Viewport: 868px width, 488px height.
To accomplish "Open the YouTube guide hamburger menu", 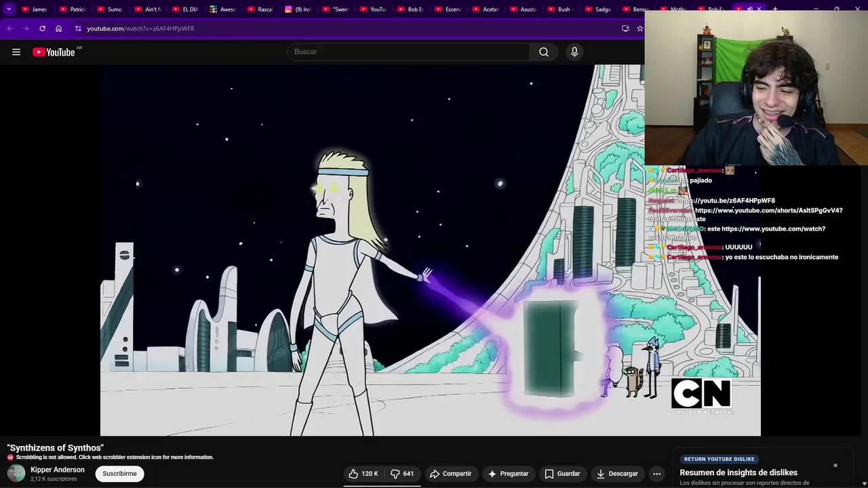I will click(x=16, y=52).
